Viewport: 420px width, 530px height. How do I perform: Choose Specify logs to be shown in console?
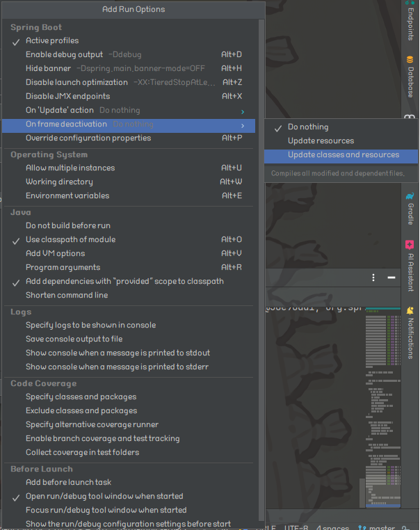tap(129, 325)
